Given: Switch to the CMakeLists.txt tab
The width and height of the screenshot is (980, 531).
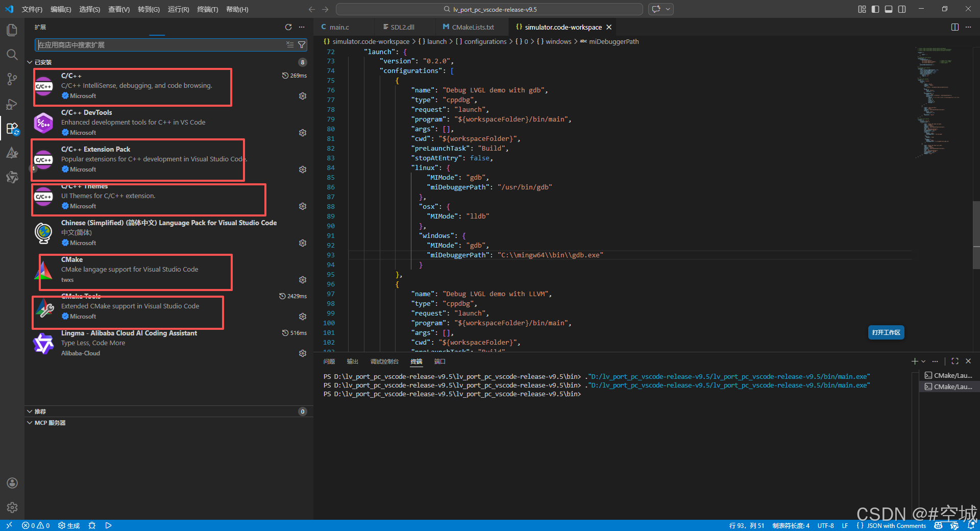Looking at the screenshot, I should pos(473,27).
